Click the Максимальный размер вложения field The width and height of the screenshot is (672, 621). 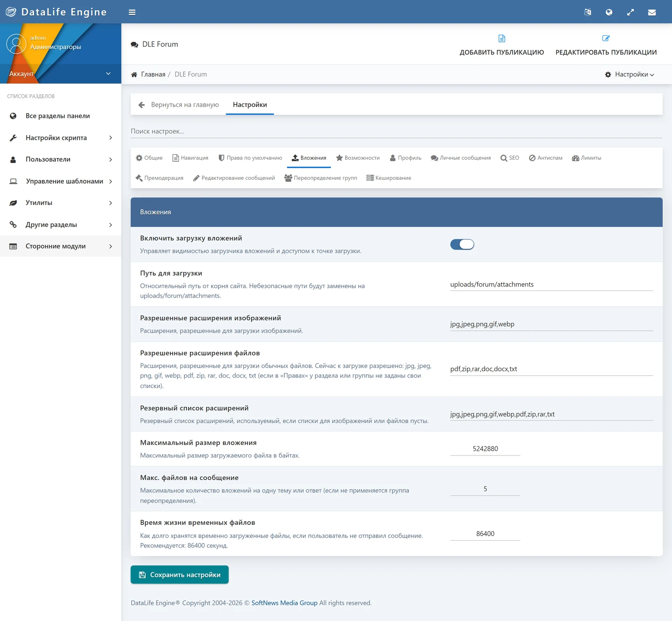(485, 449)
